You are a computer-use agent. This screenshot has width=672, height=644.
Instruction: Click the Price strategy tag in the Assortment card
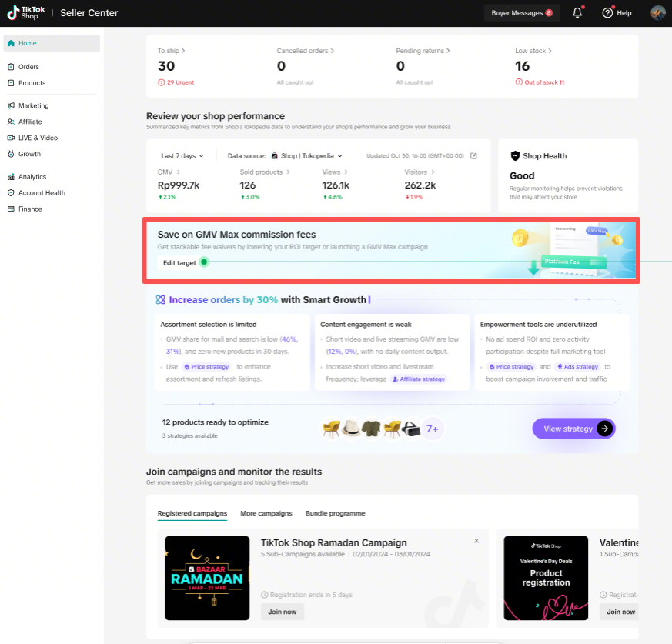206,367
